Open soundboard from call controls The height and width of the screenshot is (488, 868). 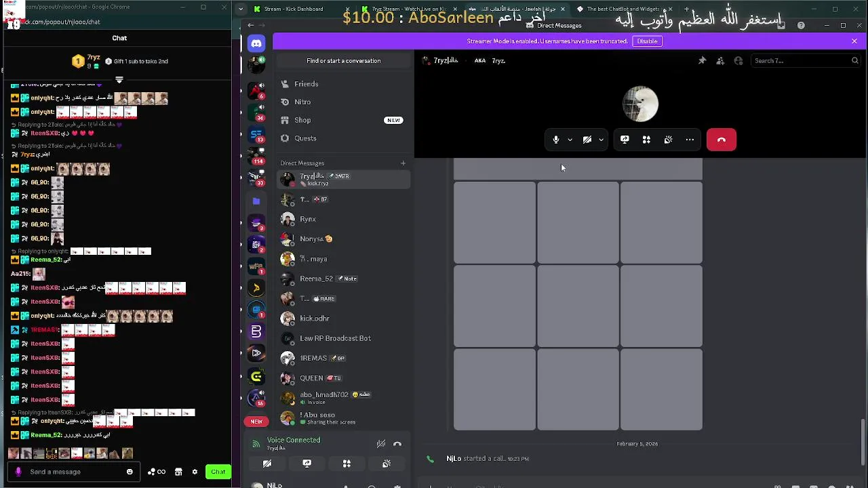(668, 140)
